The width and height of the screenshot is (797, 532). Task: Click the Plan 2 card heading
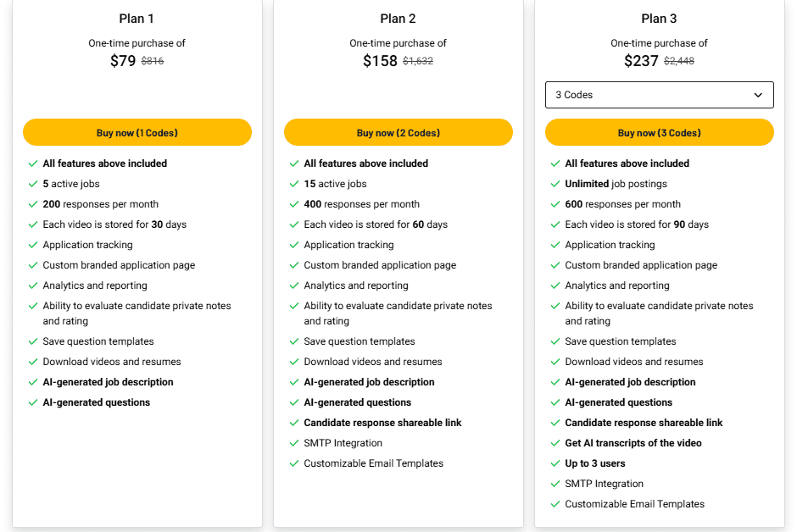(x=398, y=18)
